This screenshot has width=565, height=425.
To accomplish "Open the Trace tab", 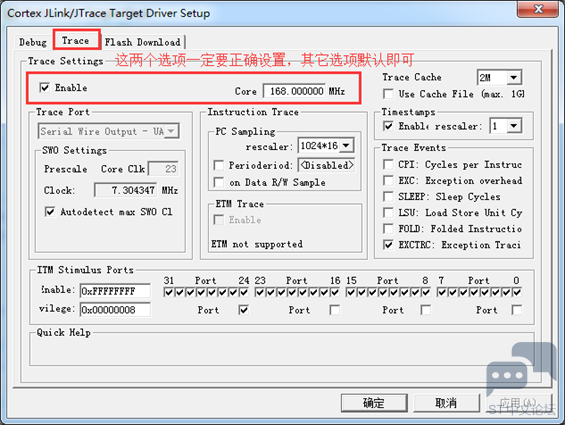I will (x=75, y=40).
